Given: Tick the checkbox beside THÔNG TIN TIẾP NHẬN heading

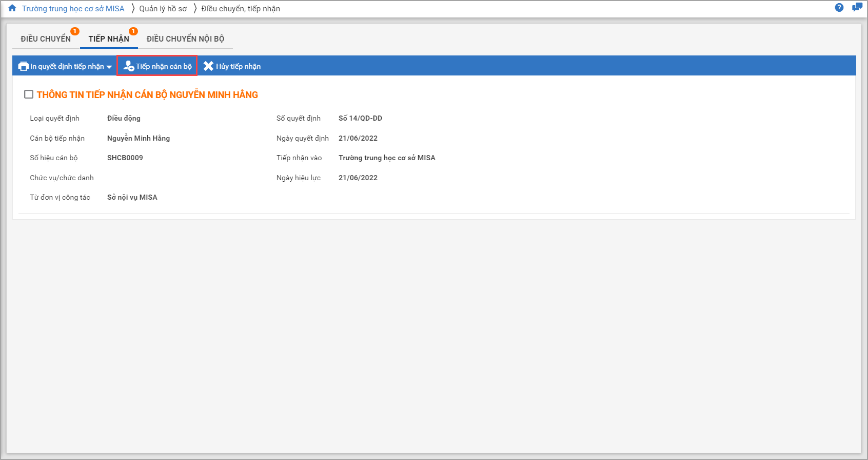Looking at the screenshot, I should coord(29,94).
